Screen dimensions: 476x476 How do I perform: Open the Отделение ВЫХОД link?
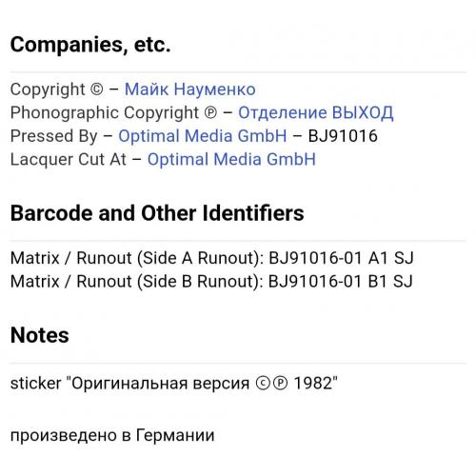pyautogui.click(x=316, y=112)
